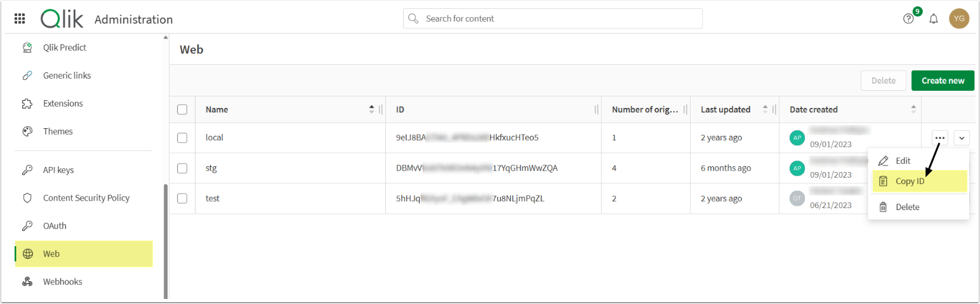Check the select-all header checkbox
Image resolution: width=980 pixels, height=304 pixels.
click(x=182, y=110)
